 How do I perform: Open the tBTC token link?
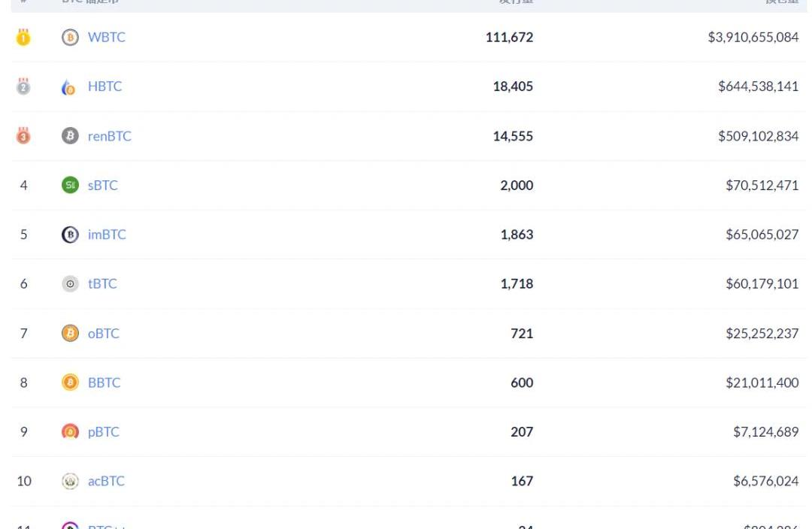click(102, 283)
